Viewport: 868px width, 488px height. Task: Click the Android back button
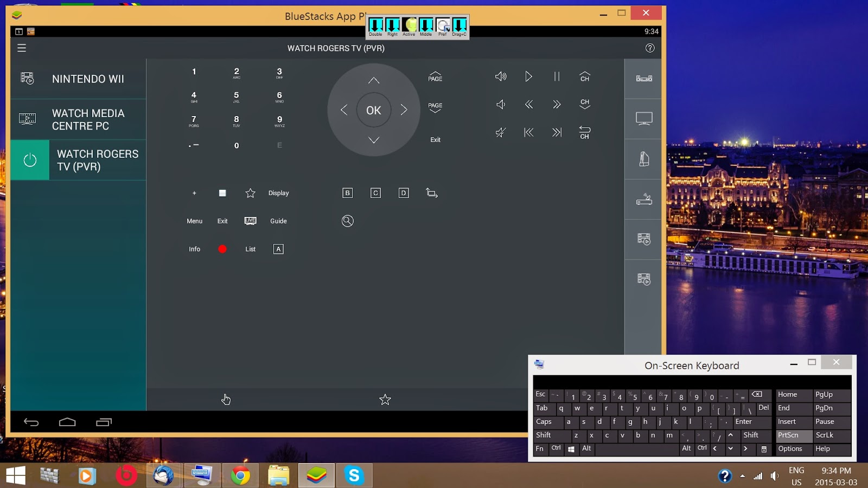tap(31, 422)
